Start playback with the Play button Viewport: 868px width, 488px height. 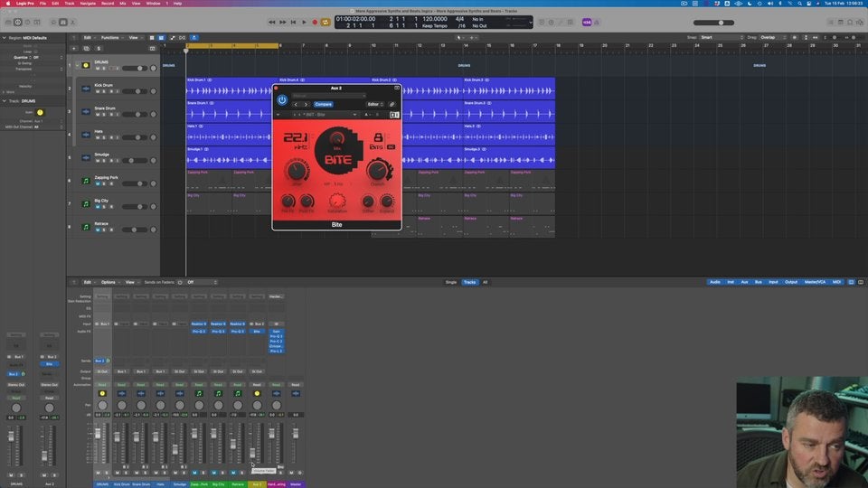tap(304, 22)
